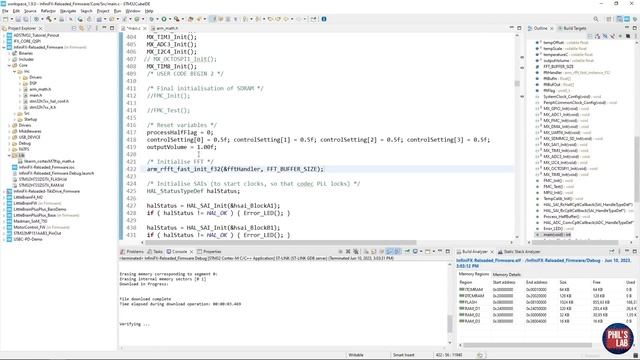640x360 pixels.
Task: Click the Remove Launch icon in Console toolbar
Action: click(x=348, y=251)
